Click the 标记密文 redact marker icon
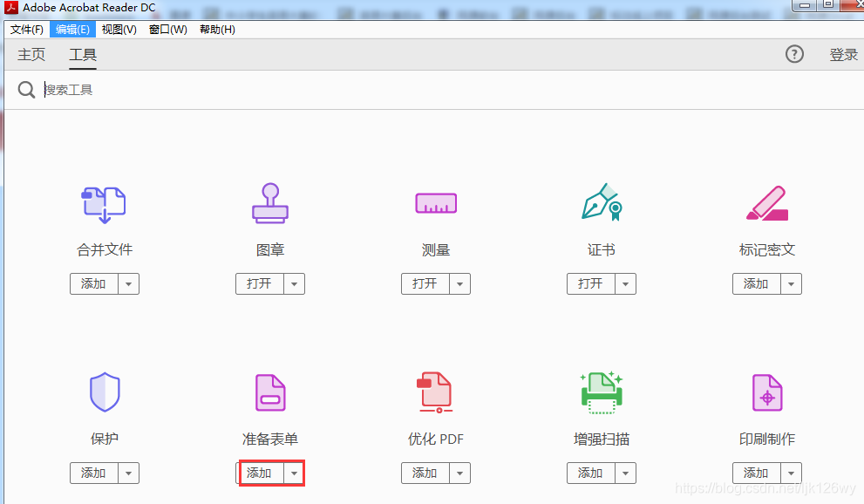 (x=767, y=203)
